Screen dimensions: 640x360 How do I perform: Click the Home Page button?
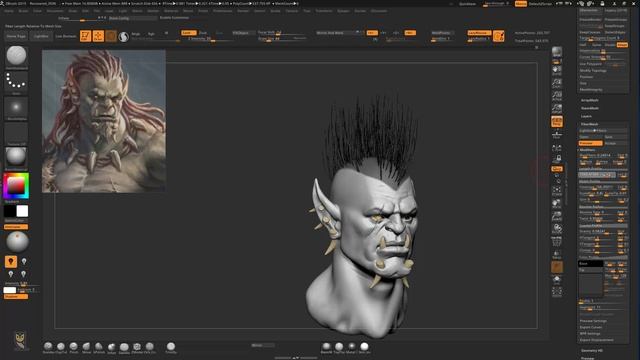(16, 36)
